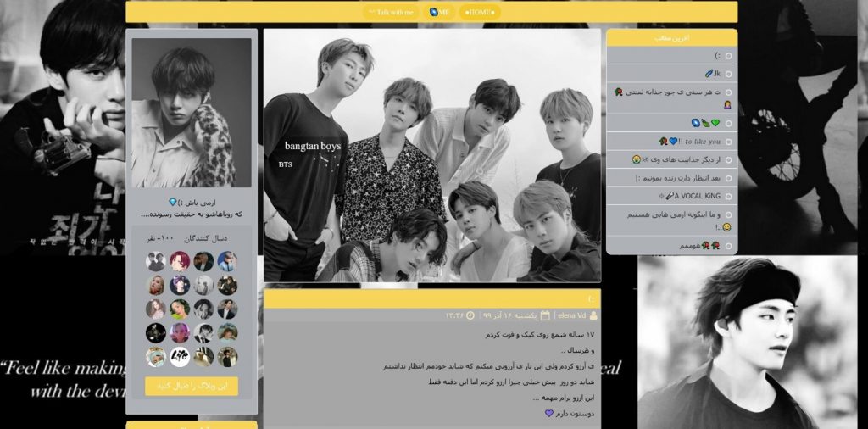Image resolution: width=868 pixels, height=429 pixels.
Task: Click the author person icon beside elena Vd
Action: click(x=594, y=315)
